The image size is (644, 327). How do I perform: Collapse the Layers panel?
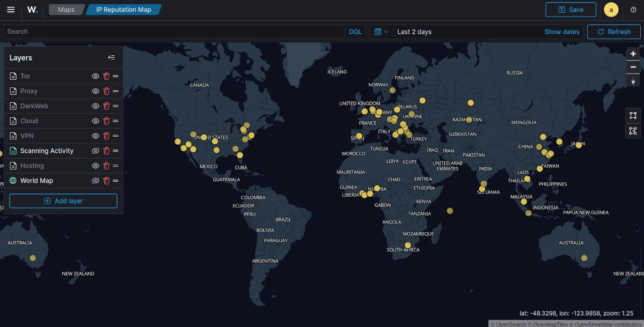pos(111,58)
